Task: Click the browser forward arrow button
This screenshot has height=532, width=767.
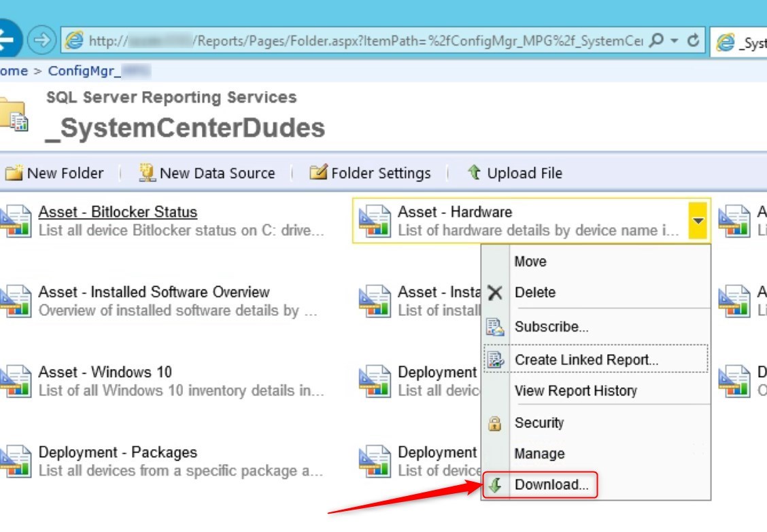Action: (x=41, y=40)
